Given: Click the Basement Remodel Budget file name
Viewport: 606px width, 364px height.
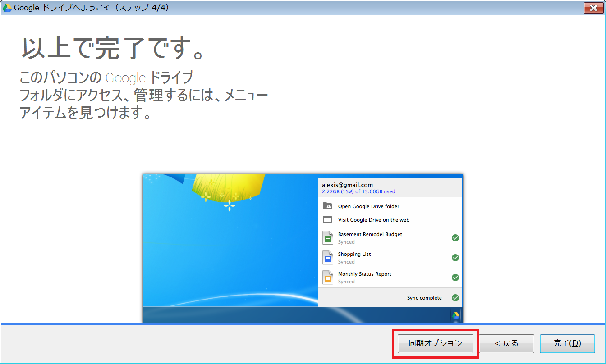Looking at the screenshot, I should point(370,234).
